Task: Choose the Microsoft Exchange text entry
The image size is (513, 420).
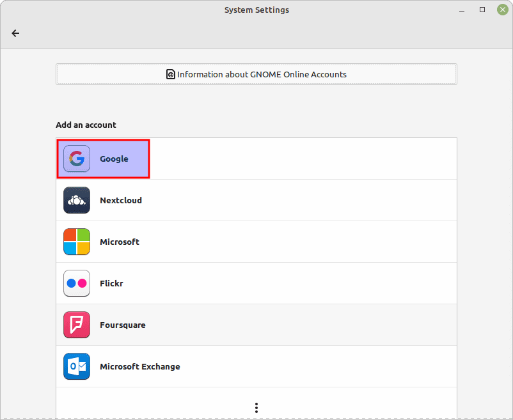Action: pyautogui.click(x=140, y=366)
